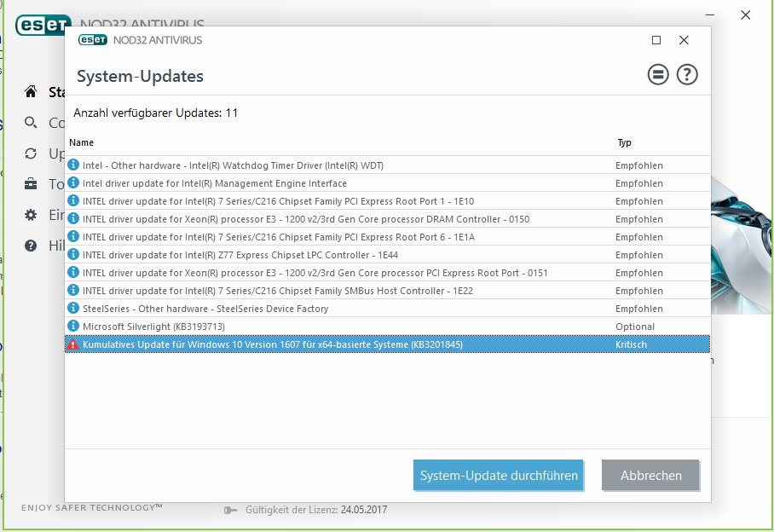Open the computer scan magnifier icon in sidebar
This screenshot has height=532, width=774.
[x=31, y=123]
